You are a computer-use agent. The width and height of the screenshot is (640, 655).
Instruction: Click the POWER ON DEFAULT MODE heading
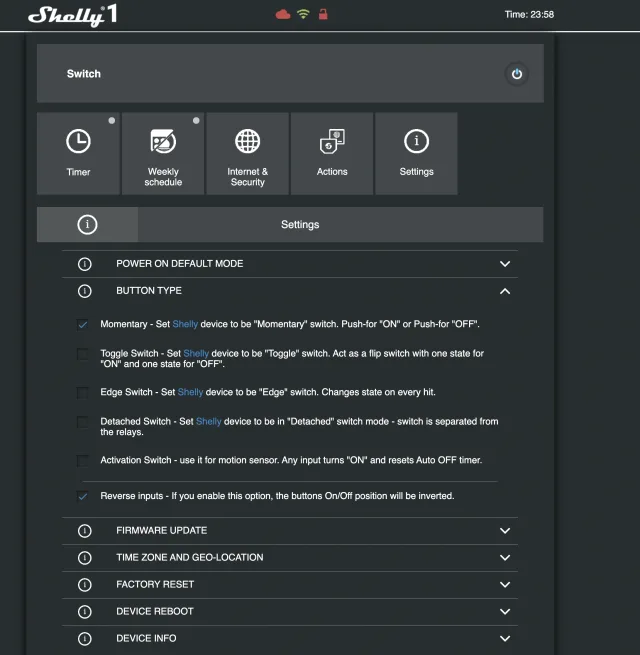pos(180,264)
